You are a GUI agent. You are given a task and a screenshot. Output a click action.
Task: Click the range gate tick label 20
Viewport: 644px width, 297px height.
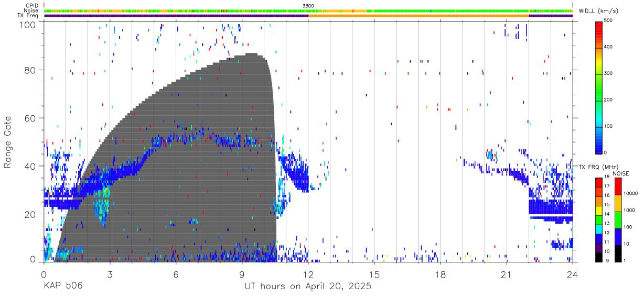click(31, 214)
